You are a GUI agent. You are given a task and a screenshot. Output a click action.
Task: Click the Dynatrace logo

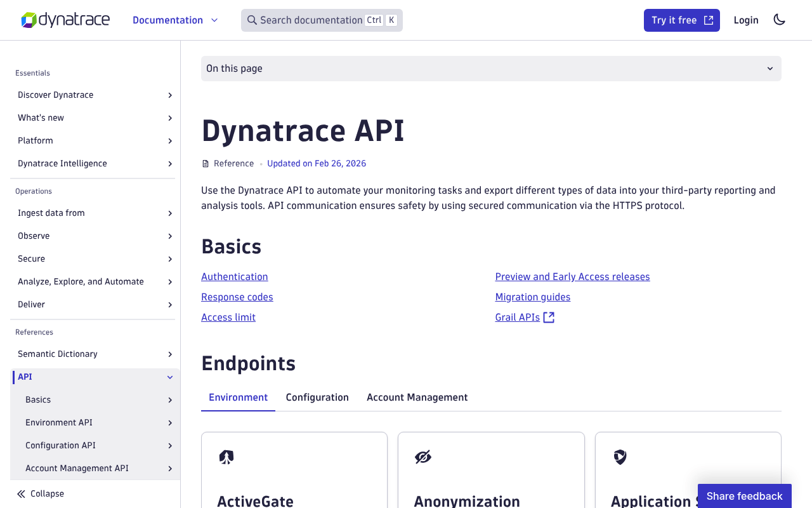pyautogui.click(x=65, y=20)
